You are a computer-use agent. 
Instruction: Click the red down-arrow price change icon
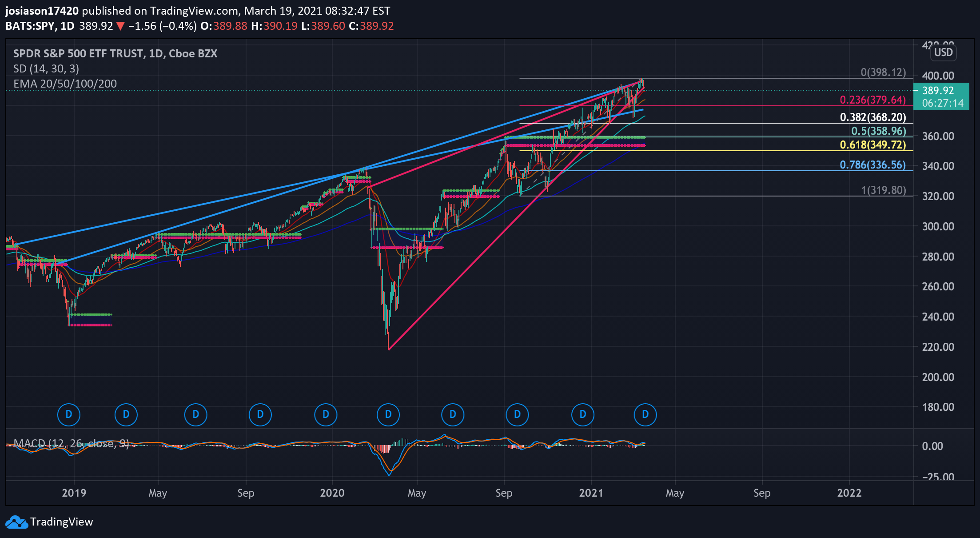point(120,26)
